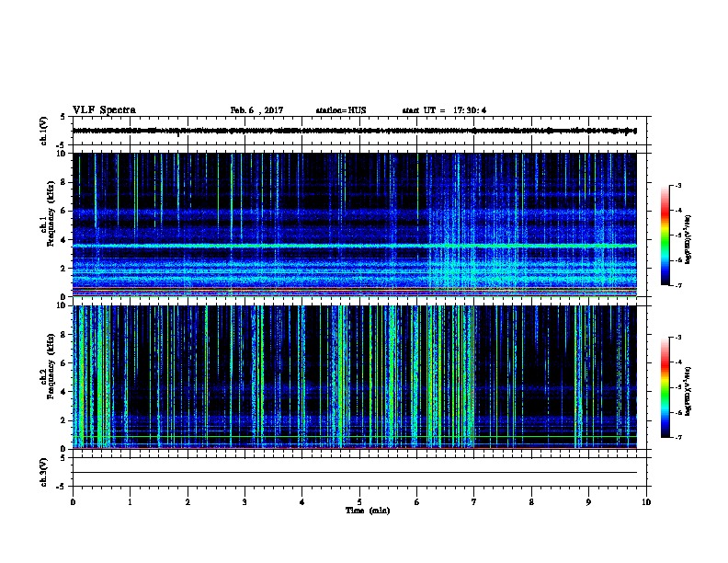Click the time axis tick label '7'
The width and height of the screenshot is (728, 563).
pos(474,502)
